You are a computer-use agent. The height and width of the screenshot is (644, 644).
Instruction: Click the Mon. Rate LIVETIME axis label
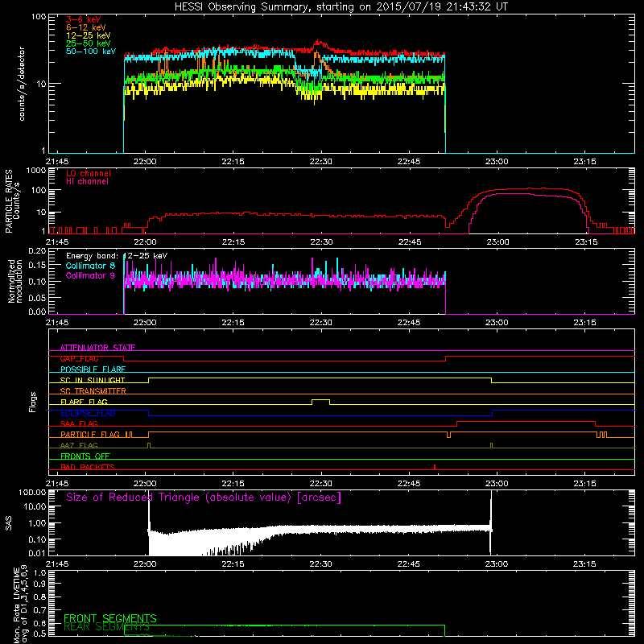click(20, 605)
